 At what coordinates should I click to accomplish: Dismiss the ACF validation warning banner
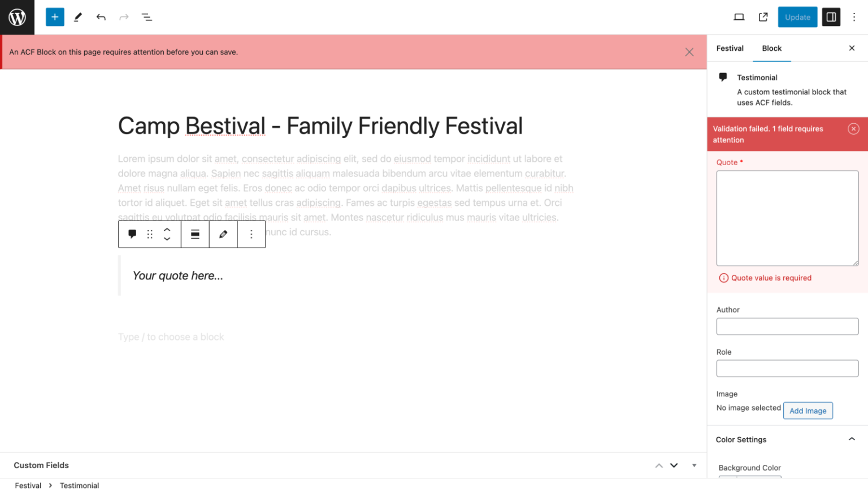[689, 51]
